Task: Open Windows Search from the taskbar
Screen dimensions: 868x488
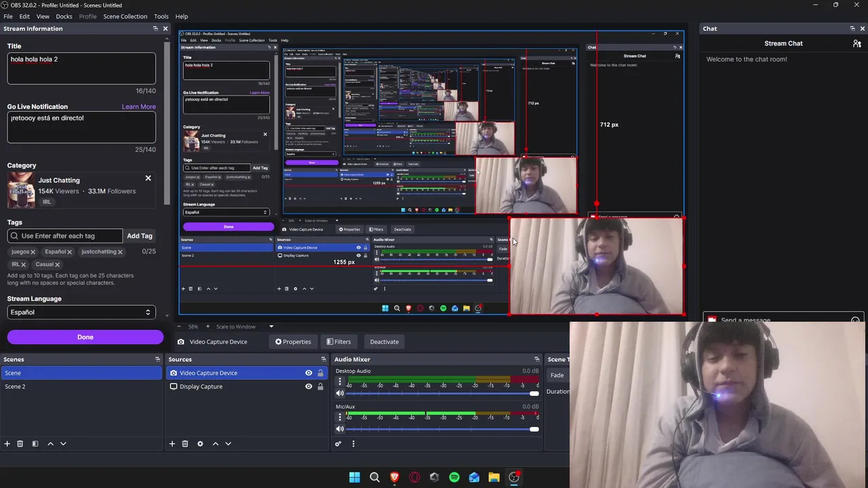Action: click(374, 477)
